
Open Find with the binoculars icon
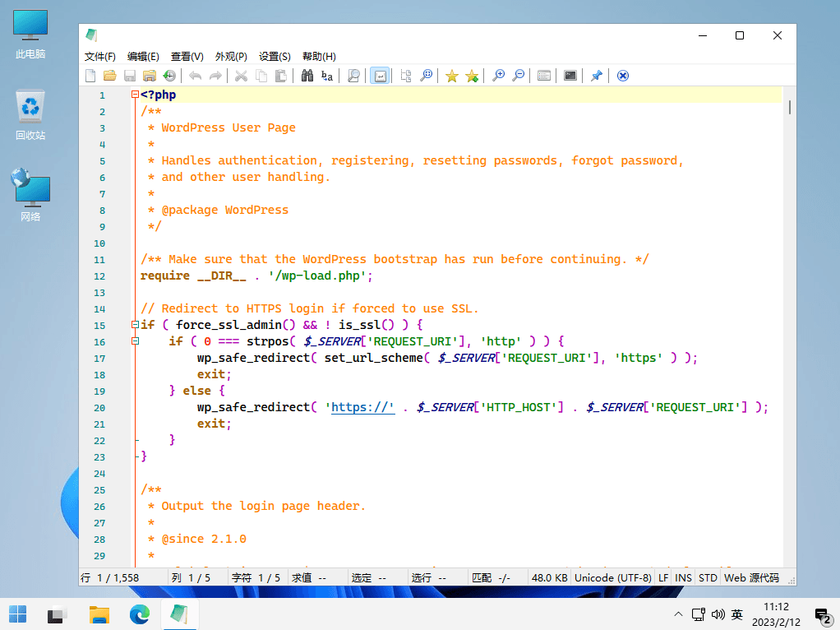pyautogui.click(x=307, y=76)
